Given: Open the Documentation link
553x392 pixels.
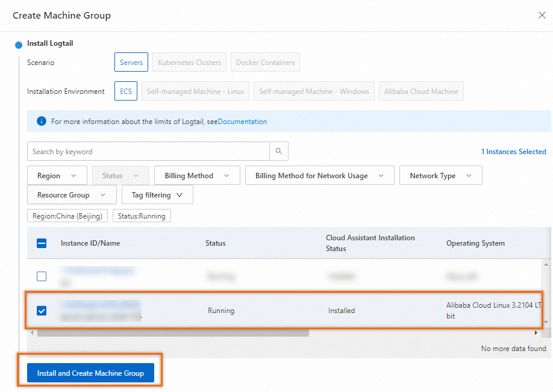Looking at the screenshot, I should 242,122.
